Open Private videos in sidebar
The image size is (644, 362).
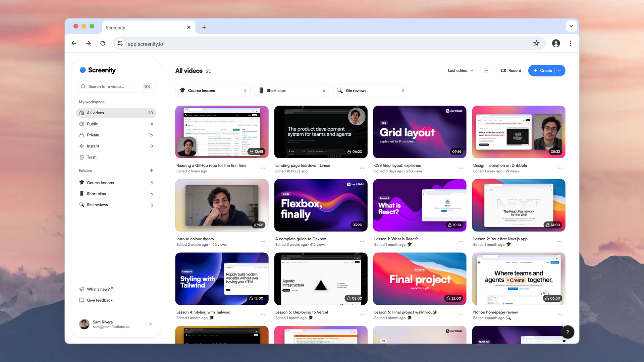[x=116, y=135]
